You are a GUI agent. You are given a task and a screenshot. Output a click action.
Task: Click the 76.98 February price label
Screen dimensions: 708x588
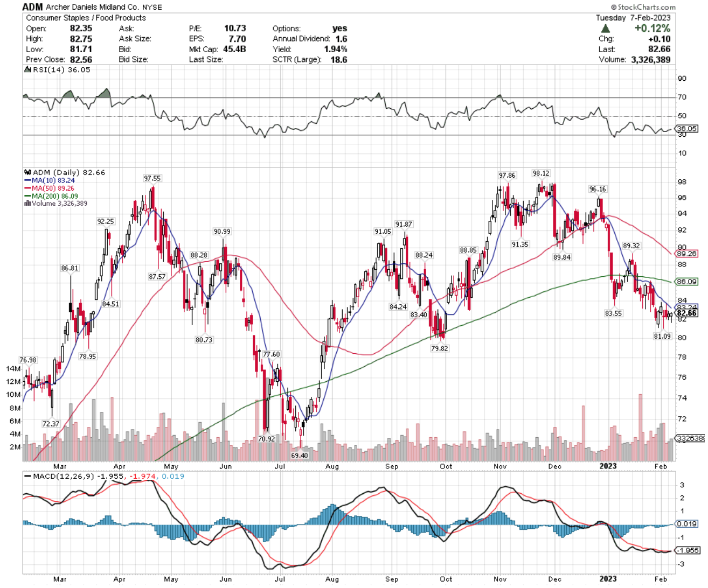(x=28, y=360)
